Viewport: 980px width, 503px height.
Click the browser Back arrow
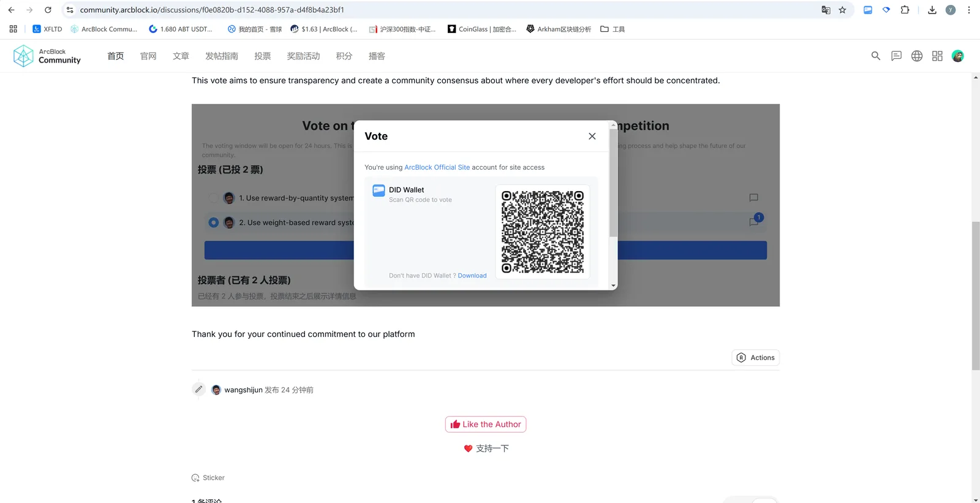(11, 10)
